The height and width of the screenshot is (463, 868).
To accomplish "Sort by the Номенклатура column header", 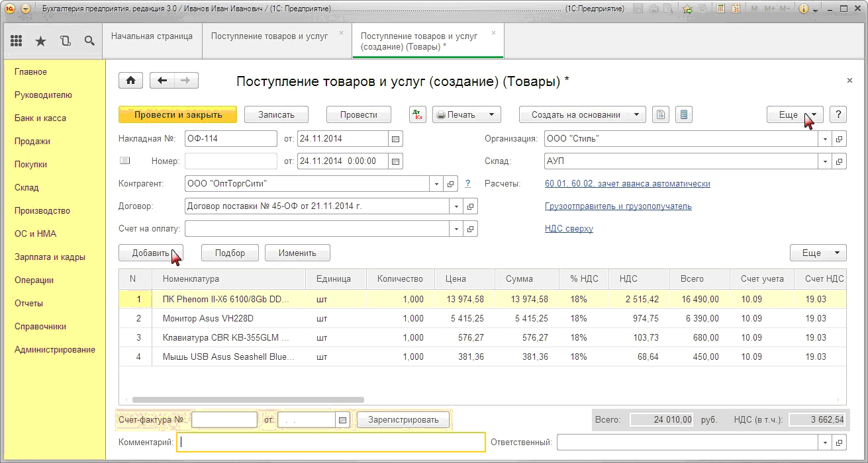I will click(230, 278).
